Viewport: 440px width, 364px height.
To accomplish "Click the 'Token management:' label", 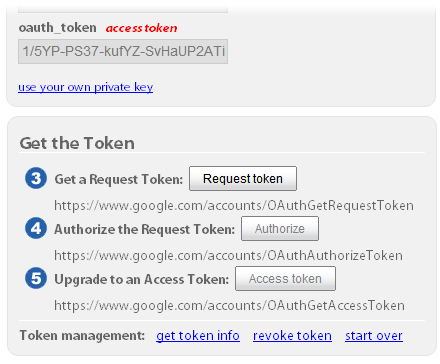I will tap(82, 335).
